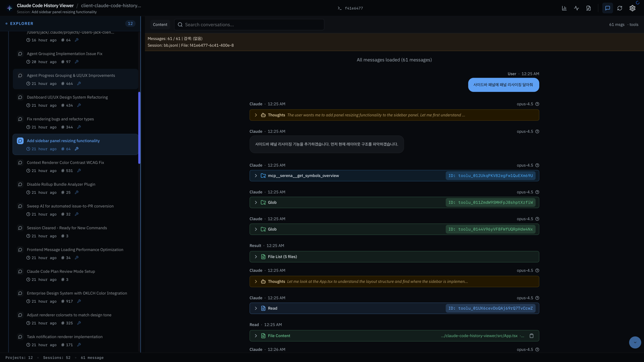Screen dimensions: 644x362
Task: Click the info icon on the Korean Claude reply header
Action: pos(537,132)
